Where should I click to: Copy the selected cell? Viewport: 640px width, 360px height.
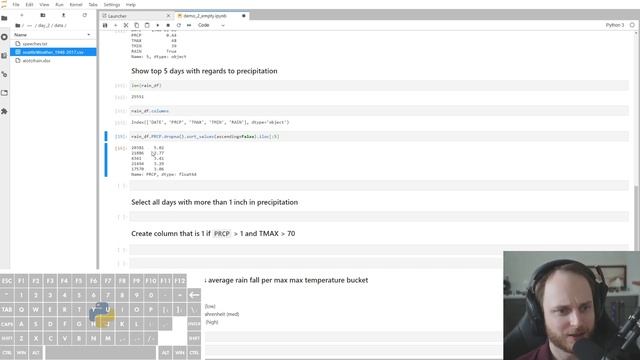point(136,25)
